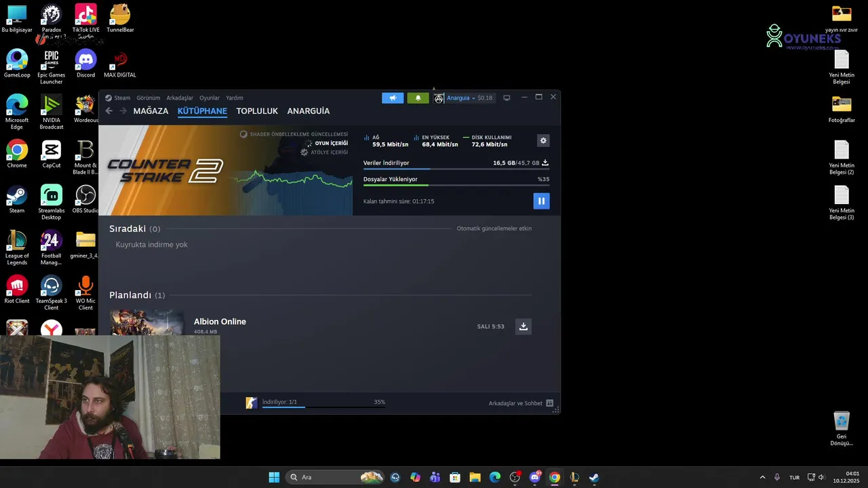Image resolution: width=868 pixels, height=488 pixels.
Task: Switch Steam to Big Picture mode icon
Action: 507,98
